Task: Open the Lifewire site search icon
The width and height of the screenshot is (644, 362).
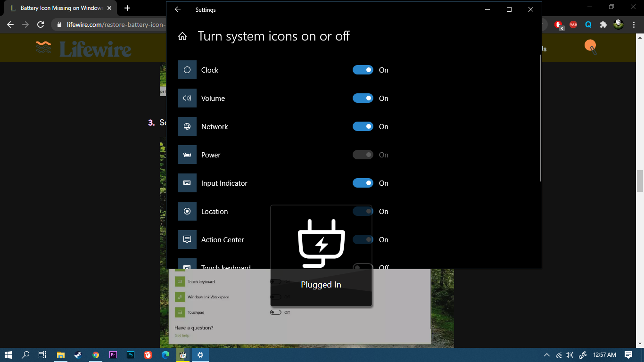Action: coord(591,47)
